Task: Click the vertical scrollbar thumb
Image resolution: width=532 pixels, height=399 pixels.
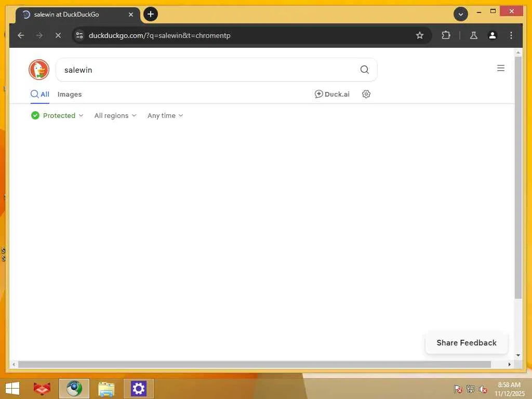Action: click(x=518, y=177)
